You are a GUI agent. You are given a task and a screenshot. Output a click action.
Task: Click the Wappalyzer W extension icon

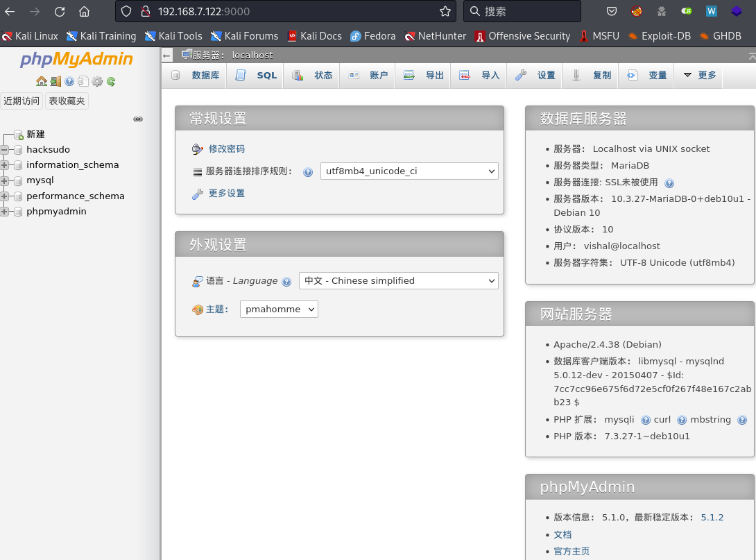point(711,12)
